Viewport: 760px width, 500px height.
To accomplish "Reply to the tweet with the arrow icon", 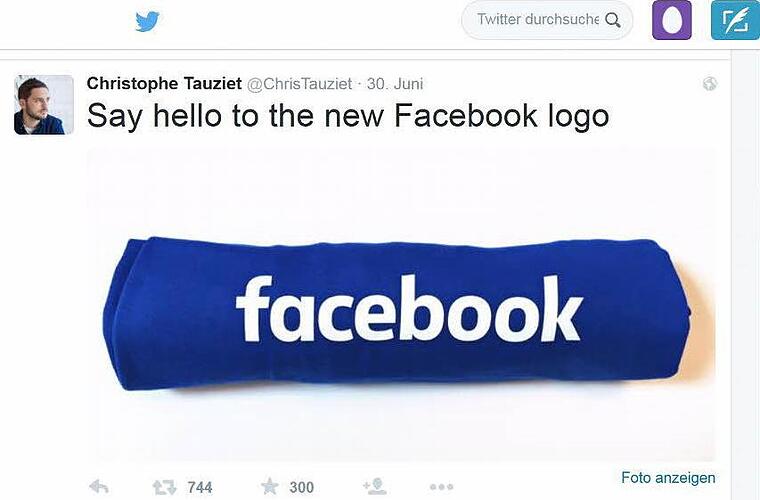I will [x=99, y=486].
